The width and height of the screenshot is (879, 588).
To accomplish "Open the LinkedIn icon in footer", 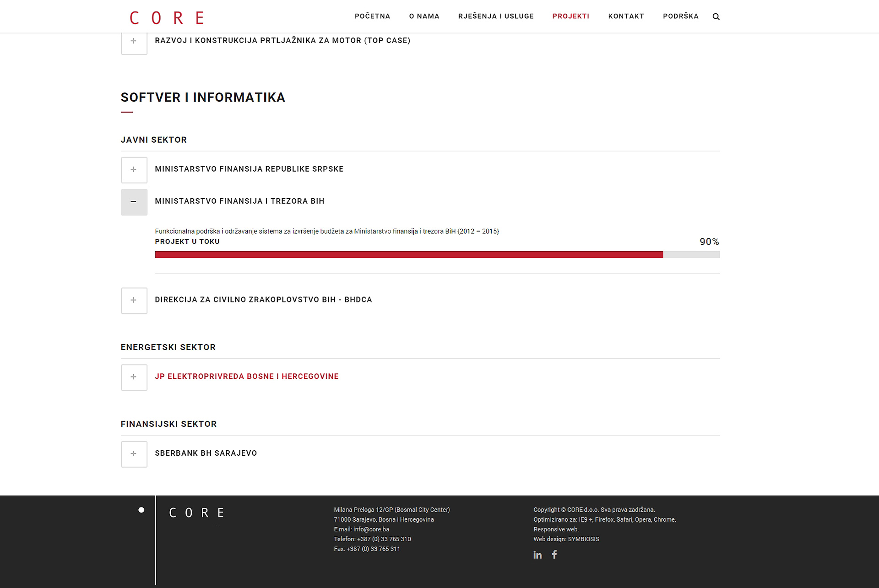I will point(537,555).
